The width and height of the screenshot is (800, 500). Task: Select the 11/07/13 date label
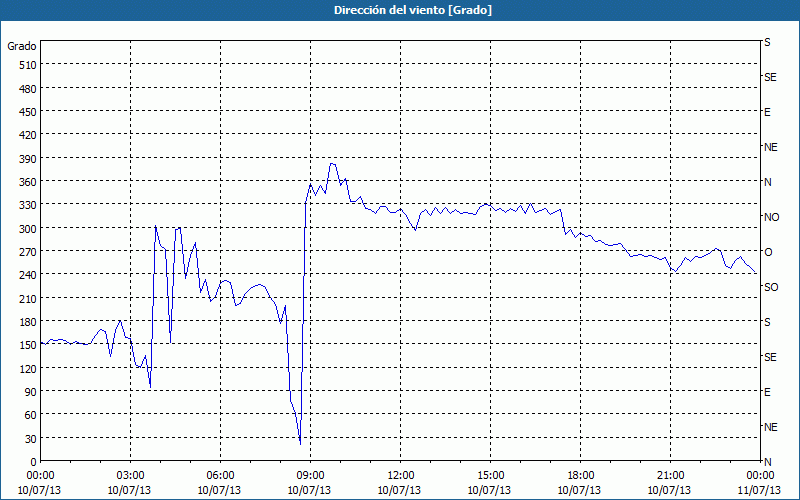(760, 490)
